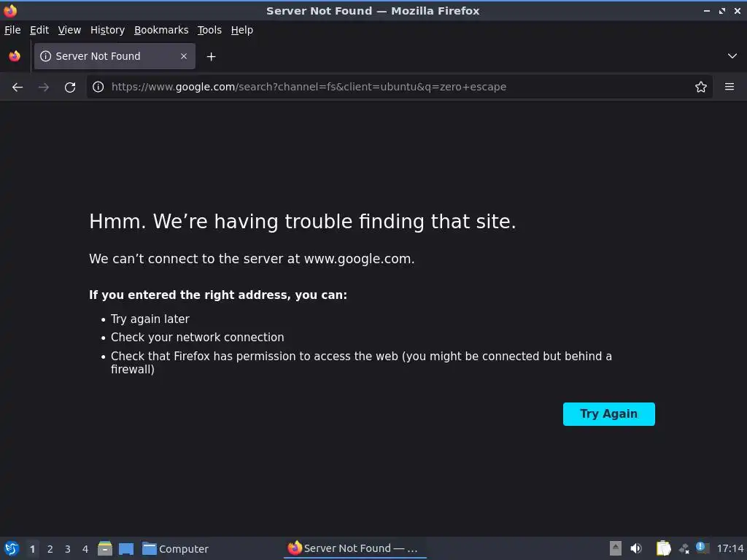Open the volume control tray icon
The height and width of the screenshot is (560, 747).
pos(636,548)
